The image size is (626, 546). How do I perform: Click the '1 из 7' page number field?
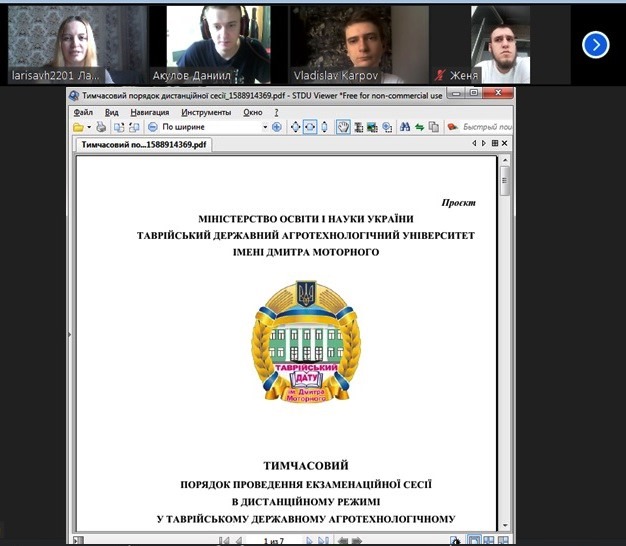click(274, 541)
